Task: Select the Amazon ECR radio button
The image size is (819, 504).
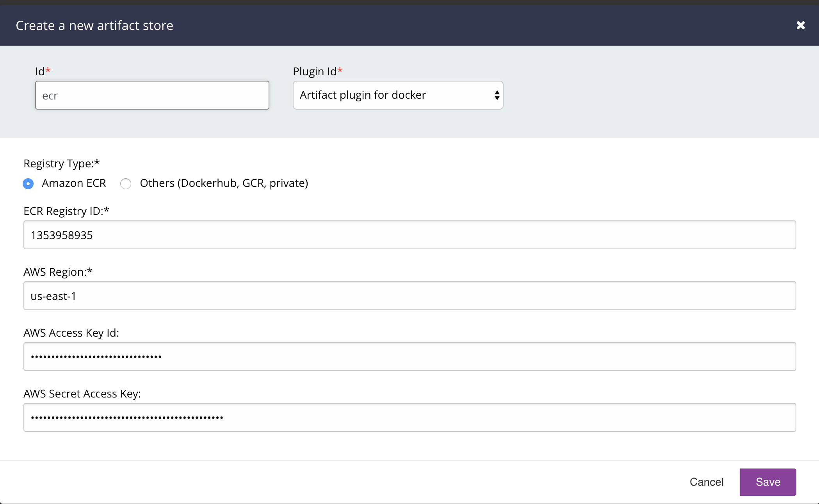Action: [x=28, y=183]
